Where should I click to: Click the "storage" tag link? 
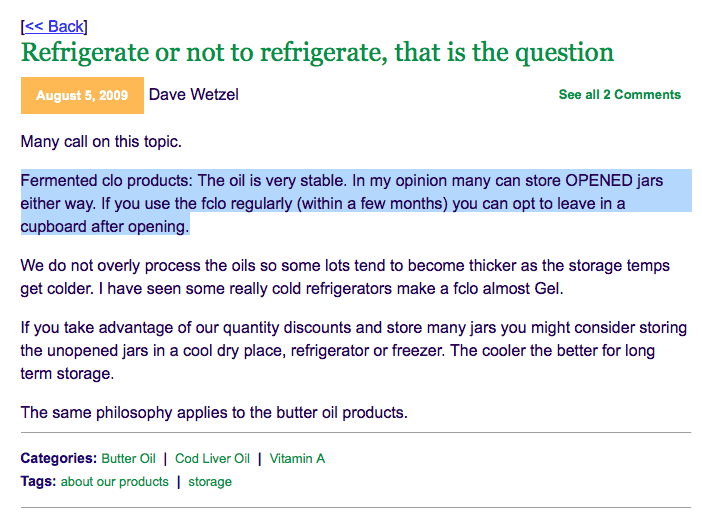point(210,482)
